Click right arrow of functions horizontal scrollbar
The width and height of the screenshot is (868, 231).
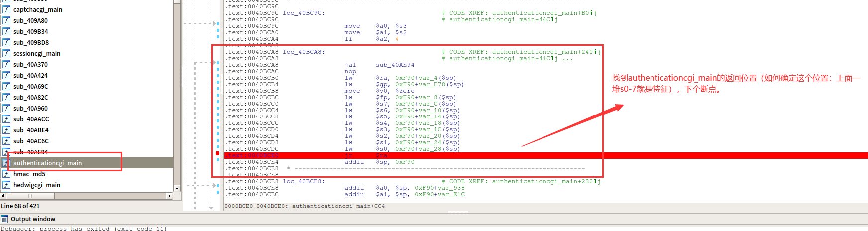[x=169, y=196]
